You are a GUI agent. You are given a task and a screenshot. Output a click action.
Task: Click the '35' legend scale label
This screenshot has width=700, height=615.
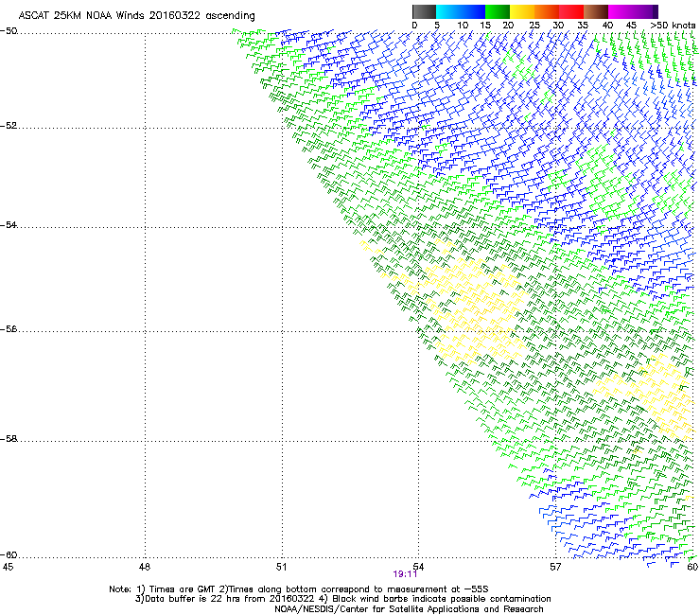pos(583,26)
